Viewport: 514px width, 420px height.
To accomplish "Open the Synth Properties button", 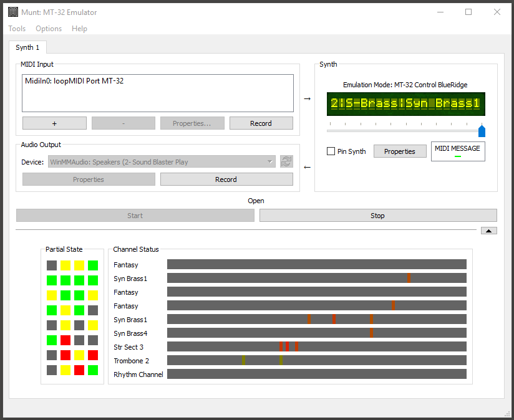I will pyautogui.click(x=400, y=151).
